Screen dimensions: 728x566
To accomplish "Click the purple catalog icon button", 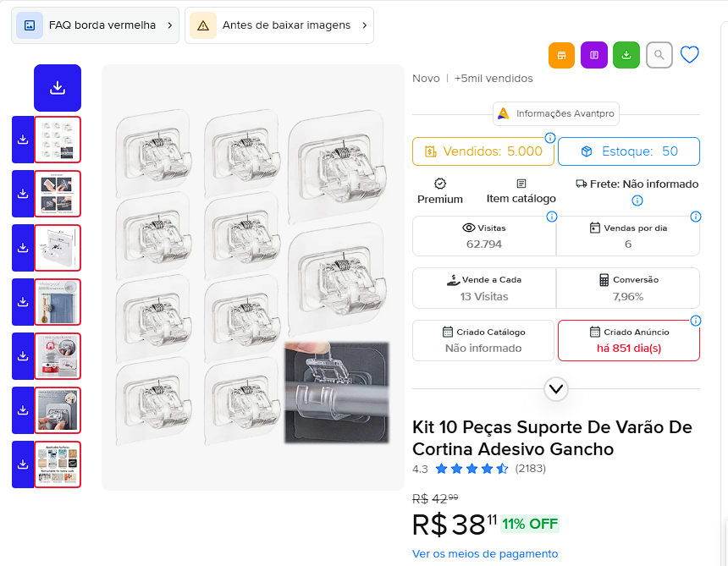I will tap(594, 55).
